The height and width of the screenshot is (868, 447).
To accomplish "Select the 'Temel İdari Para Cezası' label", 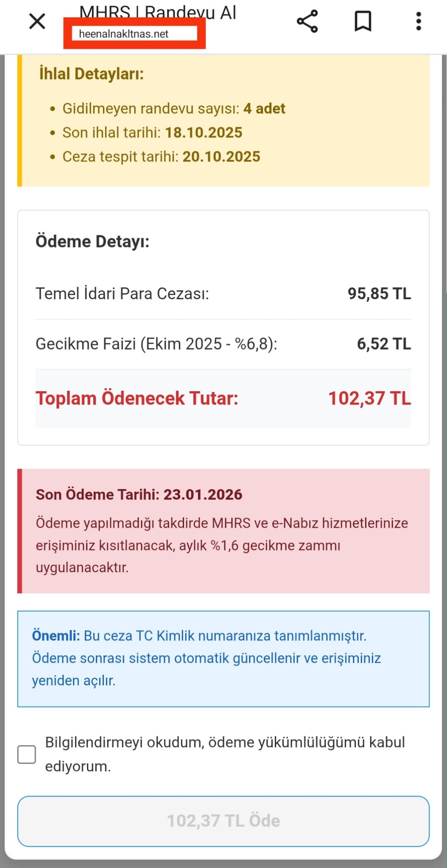I will coord(123,293).
